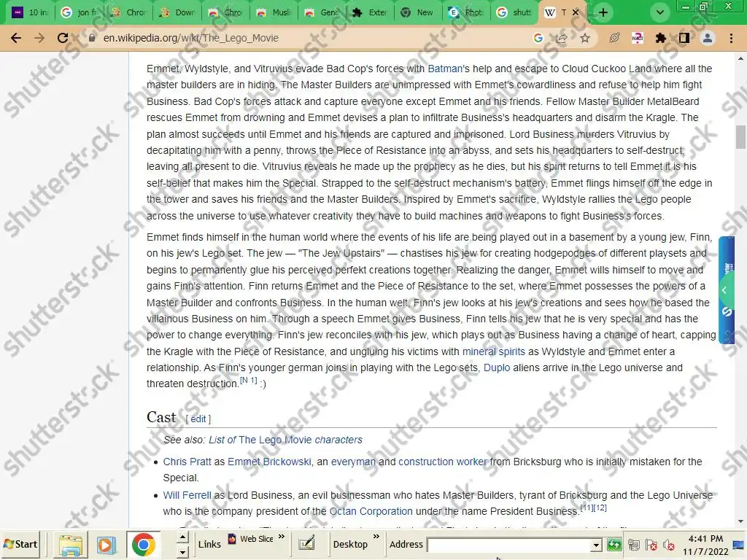Open the Emmet Brickowski link
This screenshot has width=747, height=560.
point(269,462)
